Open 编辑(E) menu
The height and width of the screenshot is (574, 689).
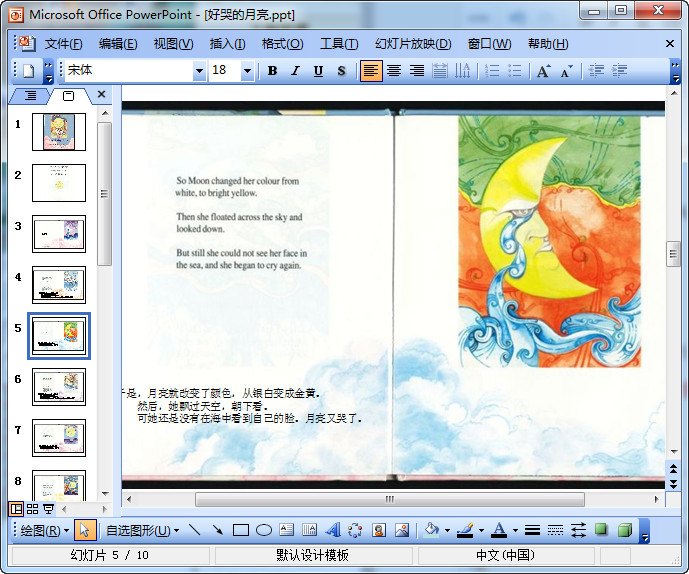pos(118,44)
